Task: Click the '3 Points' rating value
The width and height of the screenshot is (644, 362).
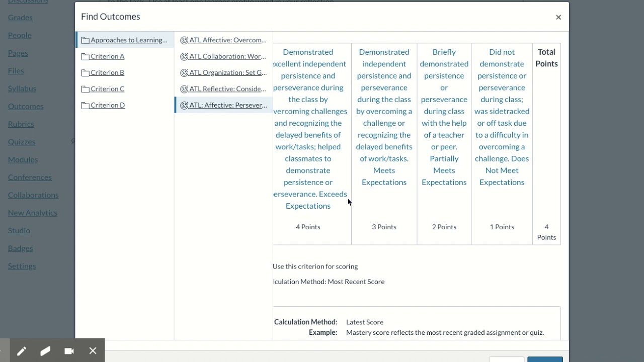Action: (x=384, y=227)
